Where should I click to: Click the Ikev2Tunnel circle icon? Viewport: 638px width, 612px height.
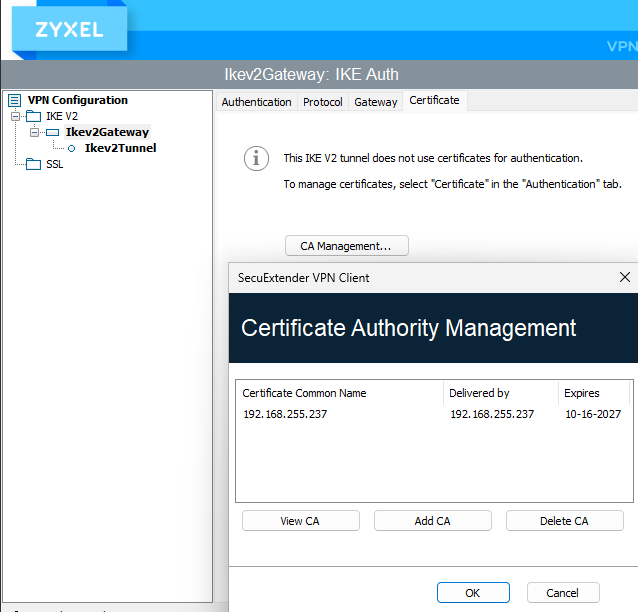(x=72, y=149)
